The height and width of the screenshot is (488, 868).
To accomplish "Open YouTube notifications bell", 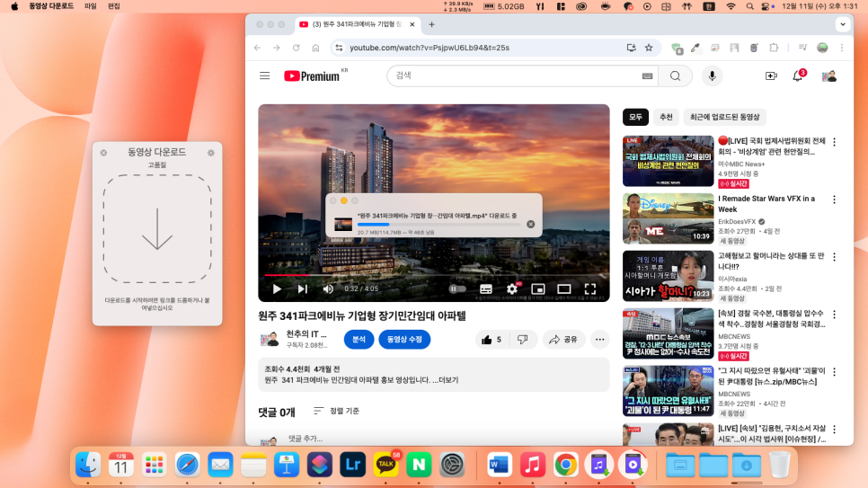I will (798, 75).
